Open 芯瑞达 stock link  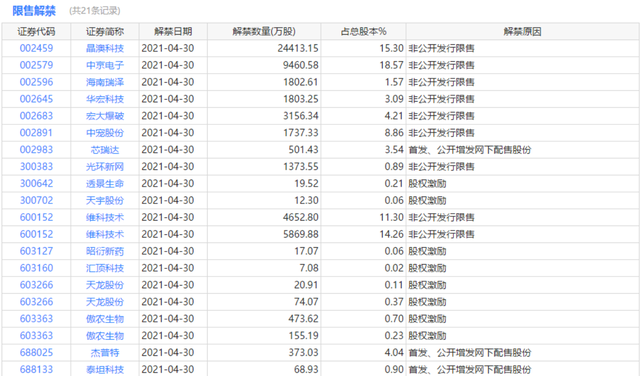click(105, 150)
